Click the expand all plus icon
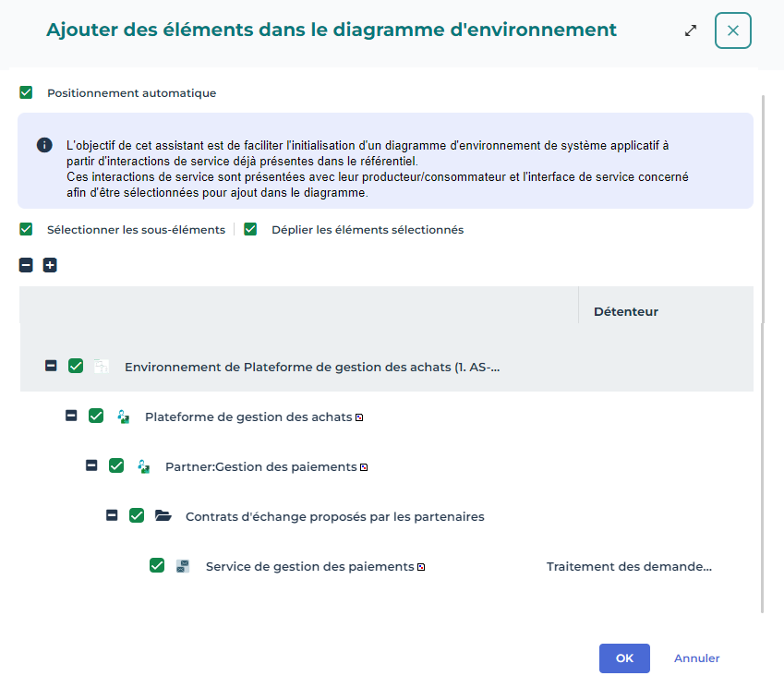The image size is (784, 700). [x=50, y=265]
